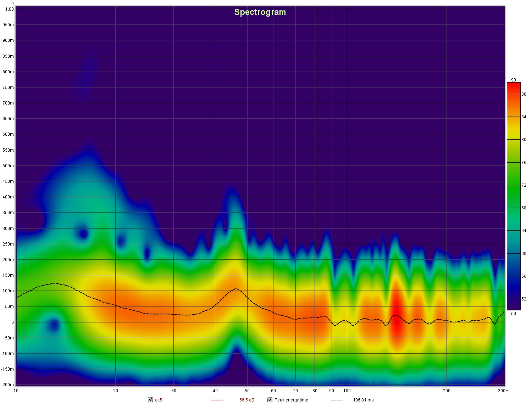This screenshot has height=405, width=532.
Task: Click the 500m time axis label
Action: (8, 165)
